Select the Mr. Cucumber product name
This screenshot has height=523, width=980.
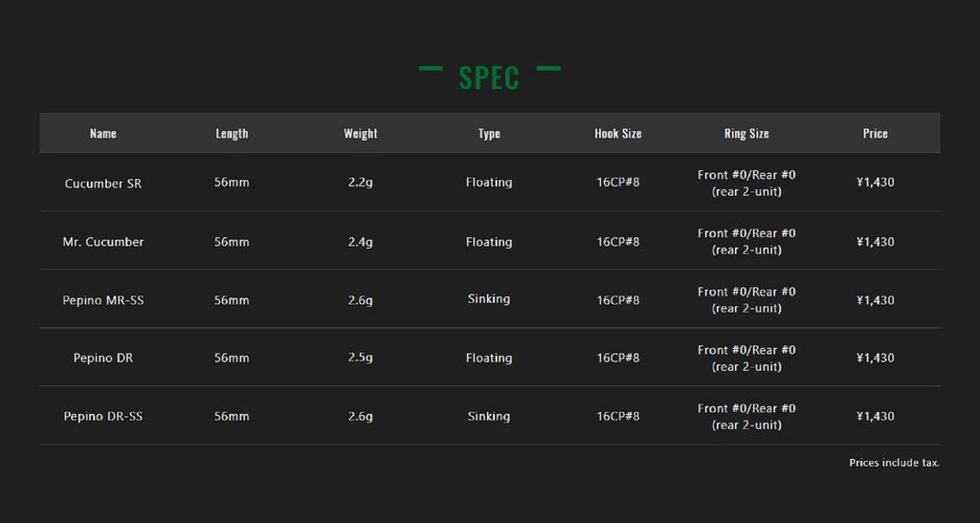tap(103, 242)
